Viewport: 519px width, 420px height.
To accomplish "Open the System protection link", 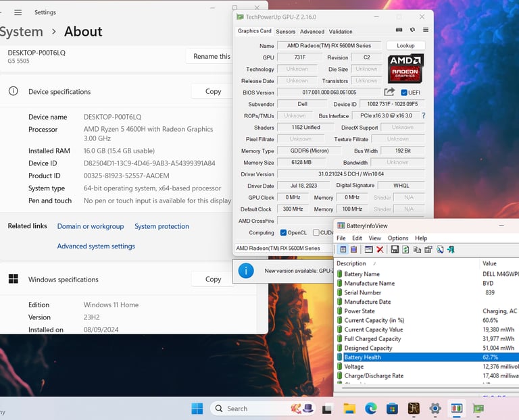I will click(162, 226).
